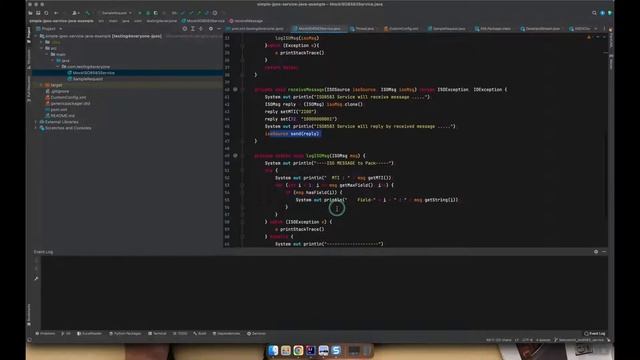Collapse the main folder in tree

coord(47,54)
